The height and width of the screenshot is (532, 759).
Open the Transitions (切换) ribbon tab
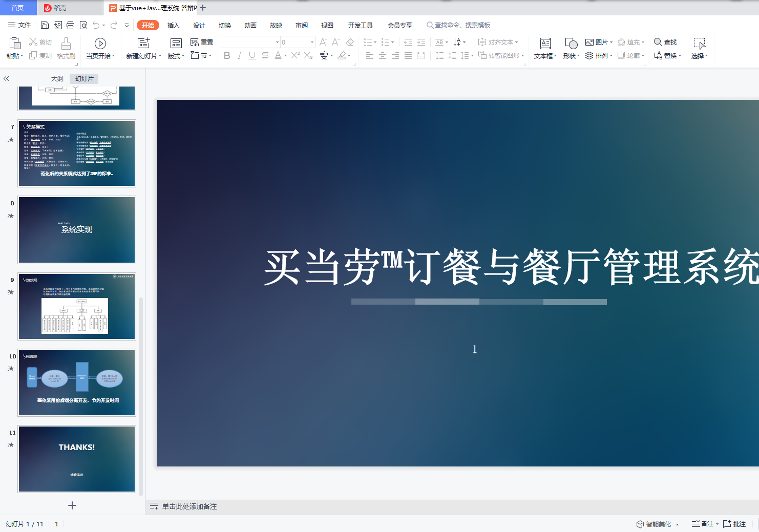225,25
